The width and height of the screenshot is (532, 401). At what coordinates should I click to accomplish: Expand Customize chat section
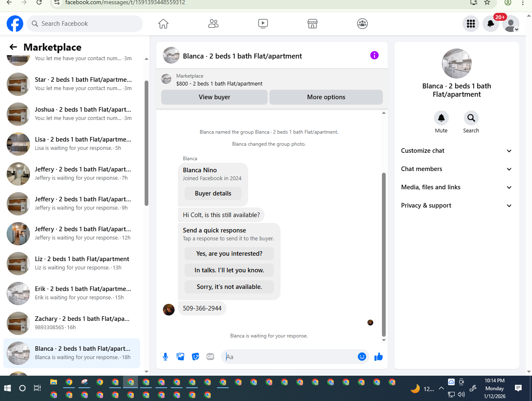(456, 151)
